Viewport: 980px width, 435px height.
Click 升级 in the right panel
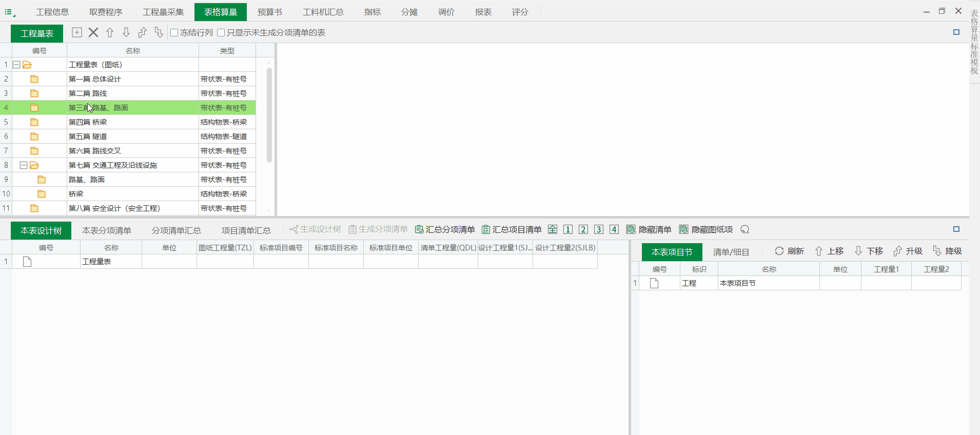[x=908, y=251]
